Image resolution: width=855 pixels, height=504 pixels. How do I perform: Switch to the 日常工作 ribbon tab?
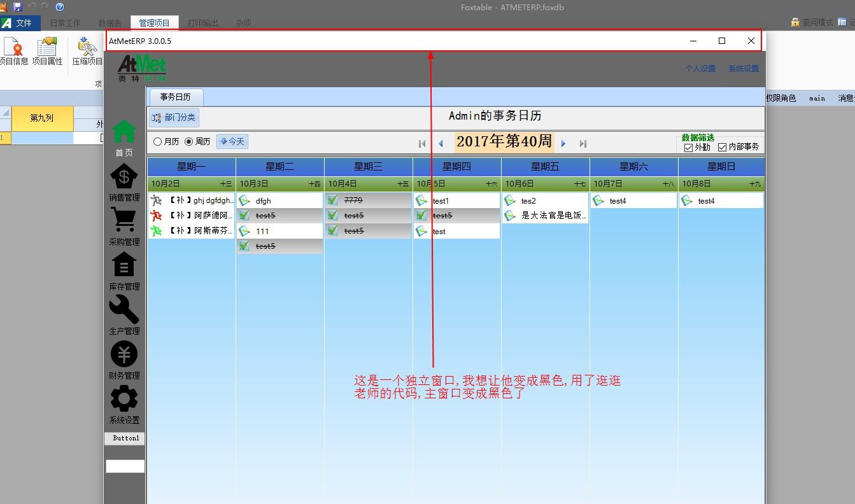[66, 23]
